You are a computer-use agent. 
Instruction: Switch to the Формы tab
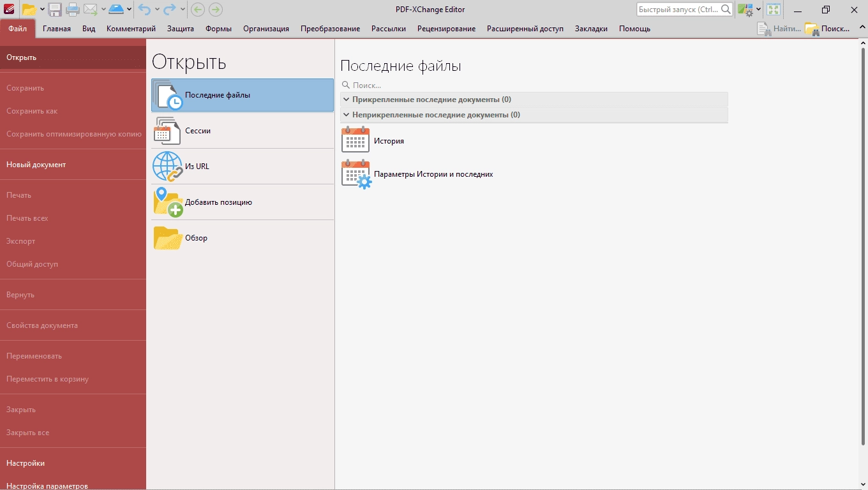219,29
